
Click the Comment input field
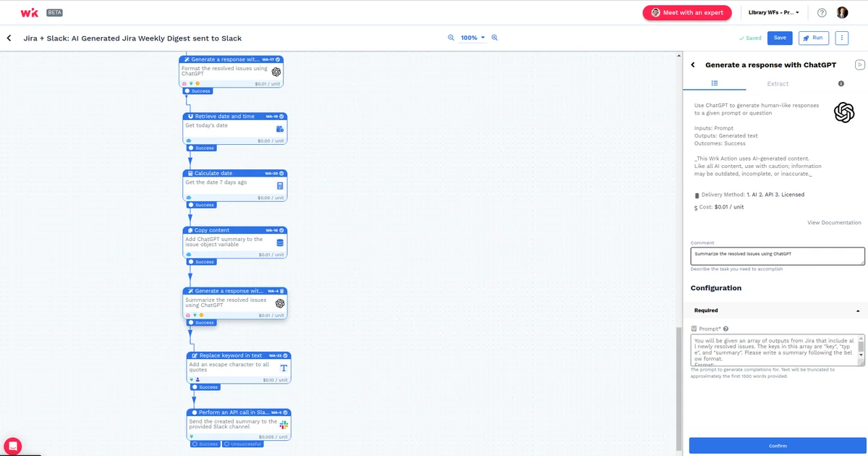[x=778, y=256]
